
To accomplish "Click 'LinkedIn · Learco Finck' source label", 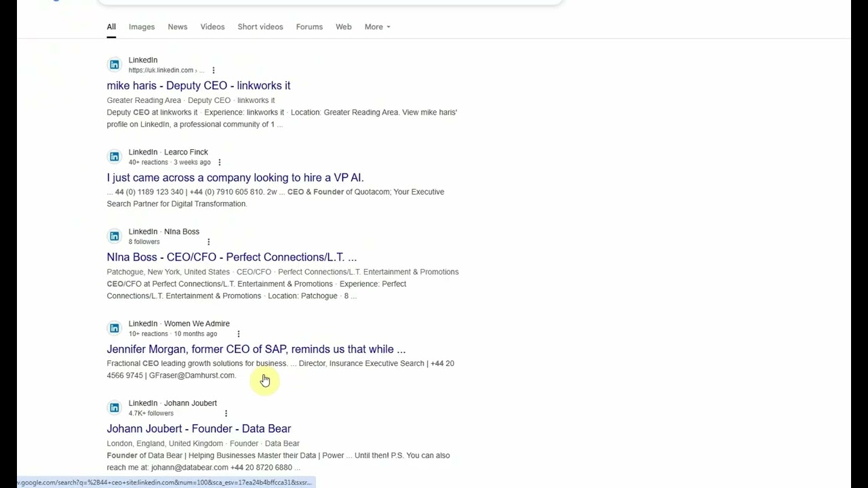I will coord(168,152).
